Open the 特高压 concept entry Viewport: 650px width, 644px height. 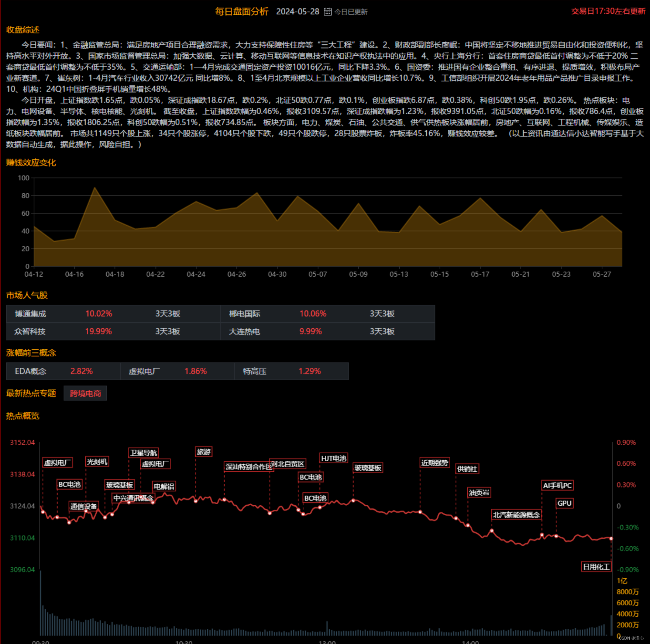tap(255, 371)
